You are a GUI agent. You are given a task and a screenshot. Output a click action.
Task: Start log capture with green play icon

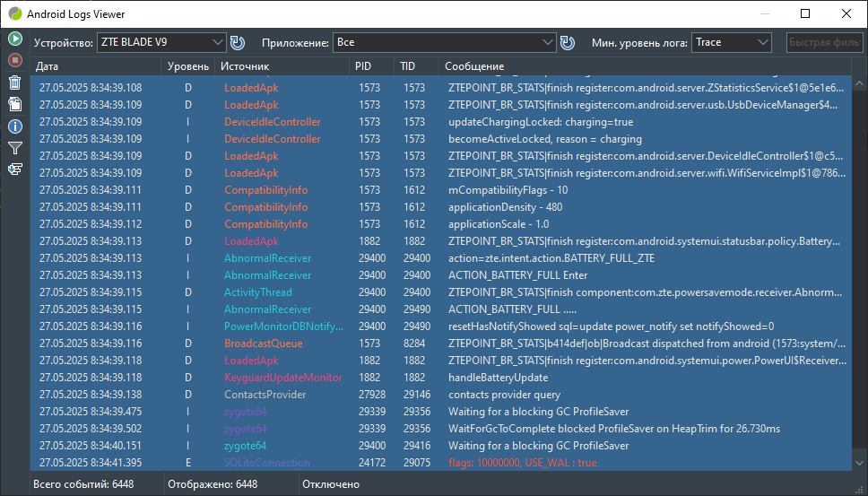point(14,39)
